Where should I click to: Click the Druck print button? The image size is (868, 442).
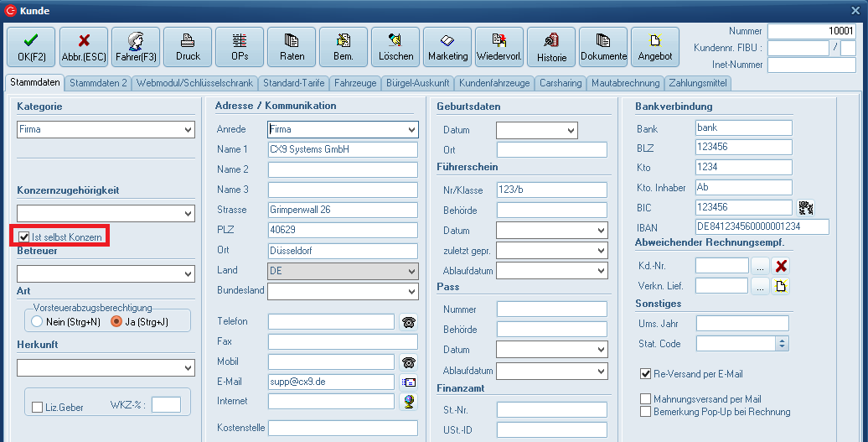point(188,47)
